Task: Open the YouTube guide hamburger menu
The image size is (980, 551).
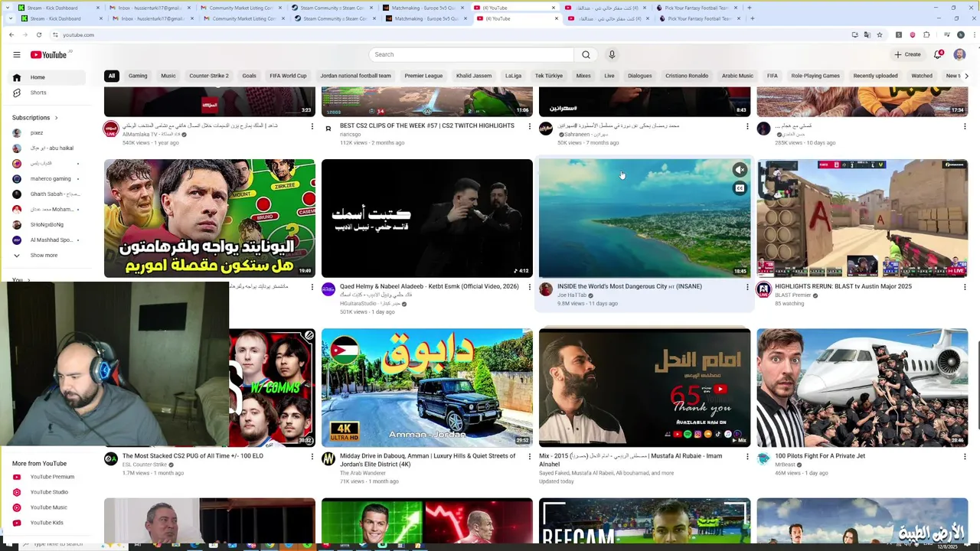Action: coord(16,54)
